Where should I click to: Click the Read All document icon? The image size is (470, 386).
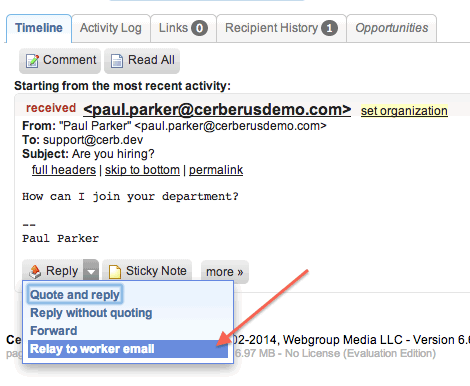tap(117, 61)
